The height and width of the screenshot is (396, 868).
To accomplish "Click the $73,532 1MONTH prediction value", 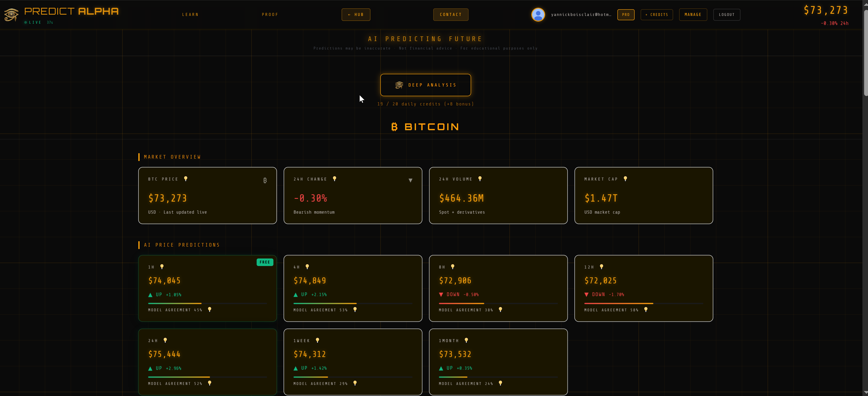I will tap(455, 354).
